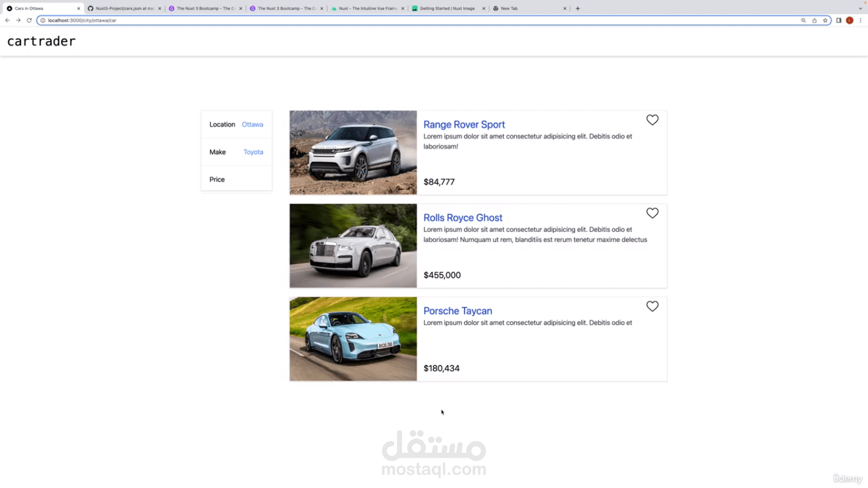Image resolution: width=868 pixels, height=488 pixels.
Task: Click the $84,777 price
Action: pos(439,182)
